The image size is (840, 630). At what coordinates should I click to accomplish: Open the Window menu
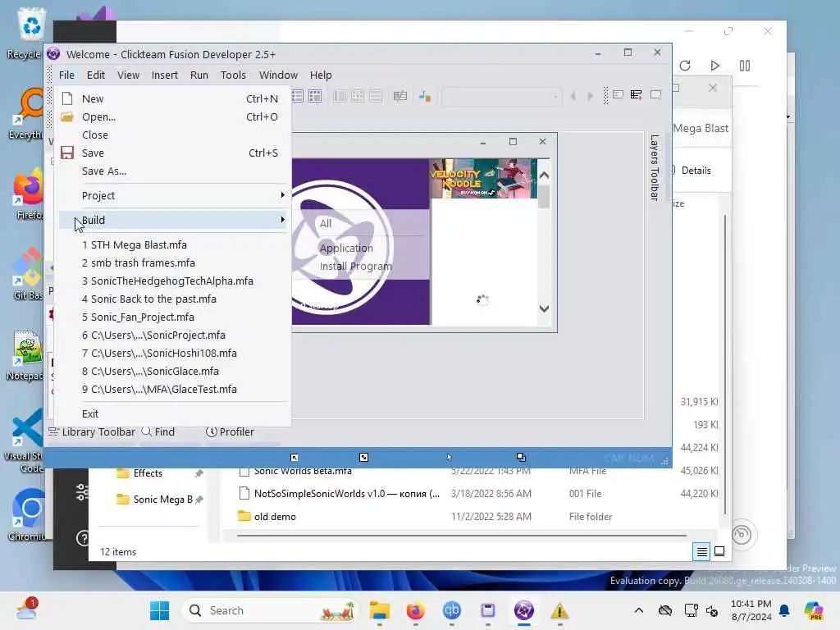(278, 75)
